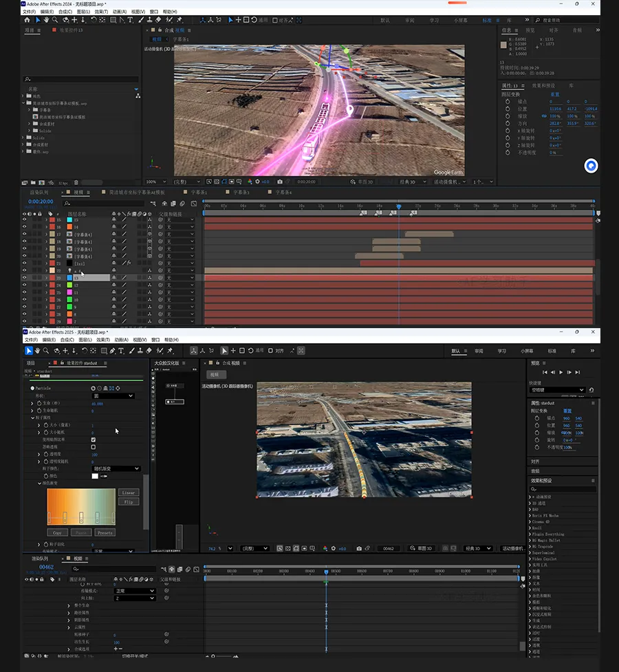The image size is (619, 672).
Task: Open the 合成(C) menu in upper window
Action: coord(65,12)
